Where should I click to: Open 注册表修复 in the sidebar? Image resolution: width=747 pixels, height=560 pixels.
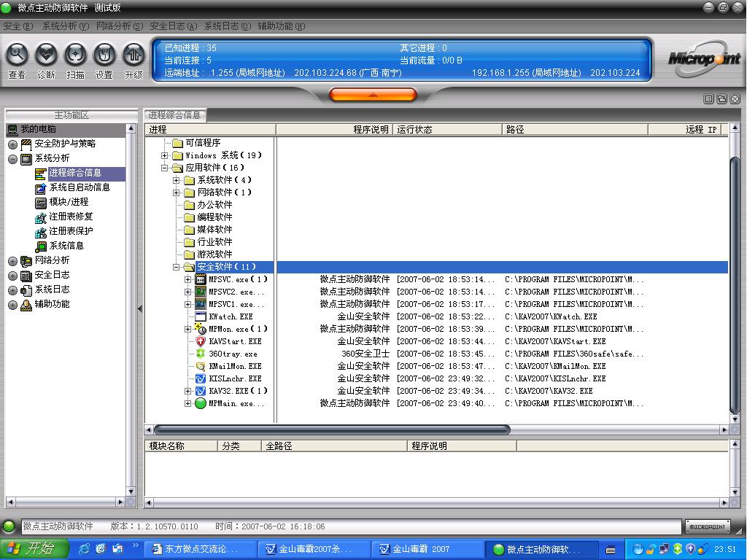pyautogui.click(x=71, y=217)
